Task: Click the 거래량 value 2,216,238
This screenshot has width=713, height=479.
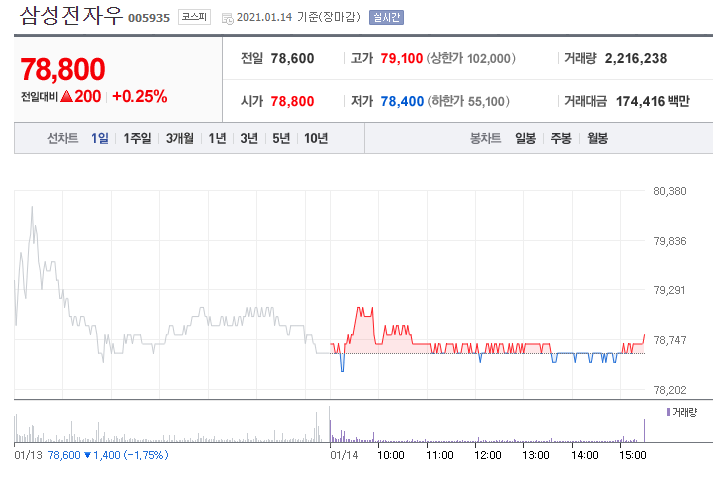Action: point(636,58)
